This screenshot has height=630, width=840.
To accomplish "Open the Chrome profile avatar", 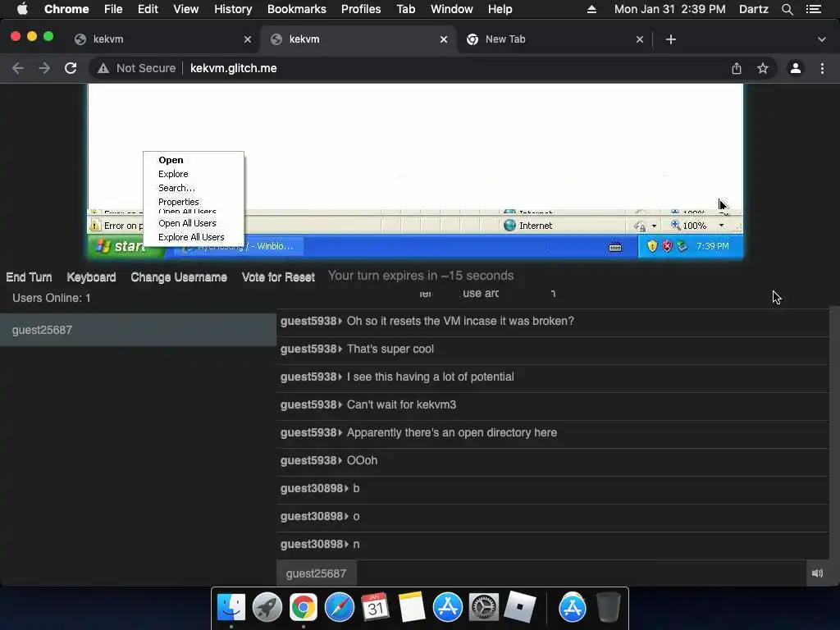I will (x=796, y=68).
